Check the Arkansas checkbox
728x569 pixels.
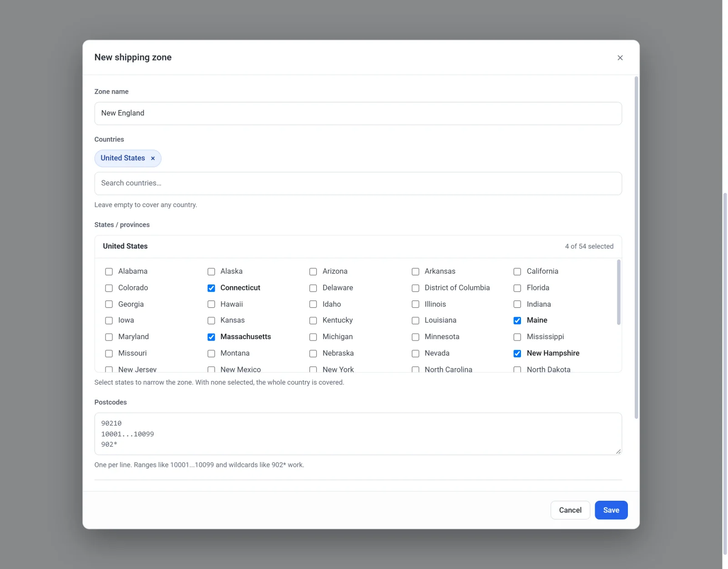pos(415,272)
